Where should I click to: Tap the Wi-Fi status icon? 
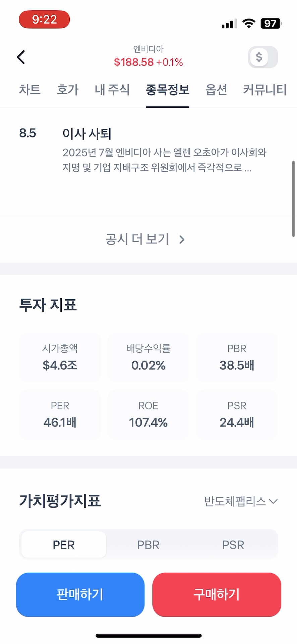248,23
